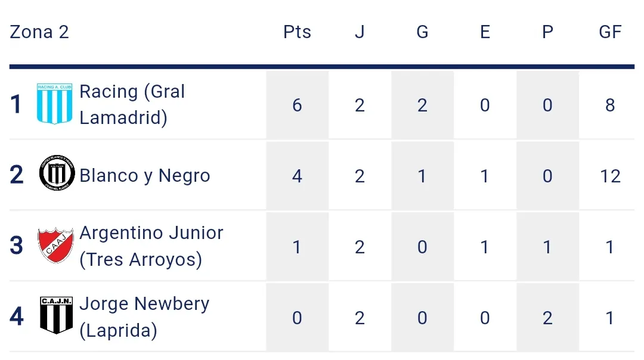Screen dimensions: 644x360
Task: View Argentino Junior (Tres Arroyos) team
Action: (151, 246)
